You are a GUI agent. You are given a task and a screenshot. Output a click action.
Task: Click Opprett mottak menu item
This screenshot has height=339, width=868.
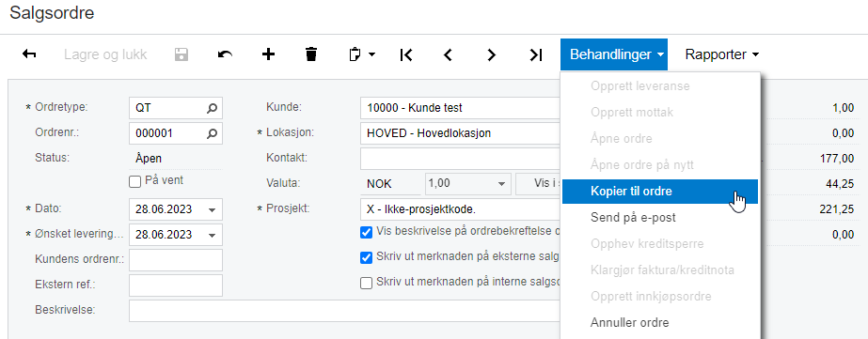(660, 113)
